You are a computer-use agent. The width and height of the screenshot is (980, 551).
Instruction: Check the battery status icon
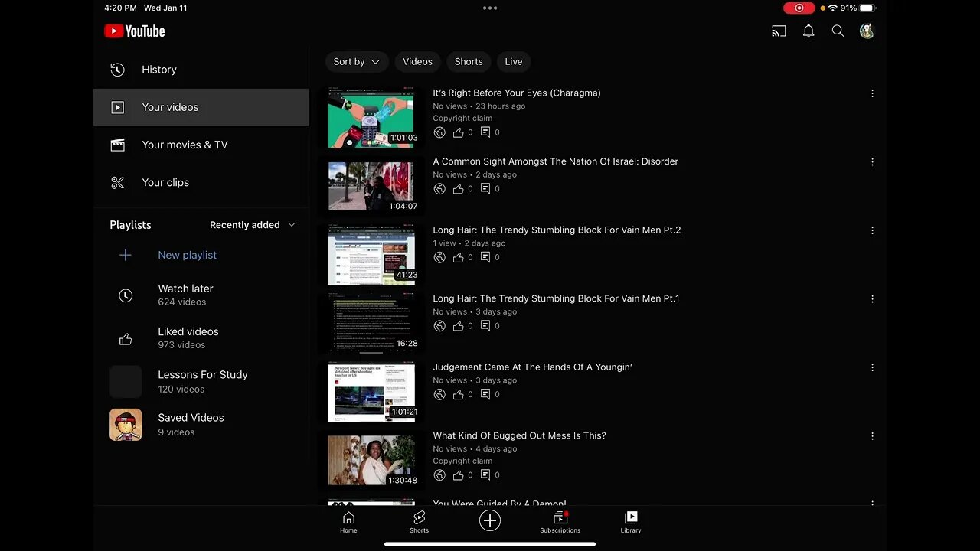tap(867, 8)
